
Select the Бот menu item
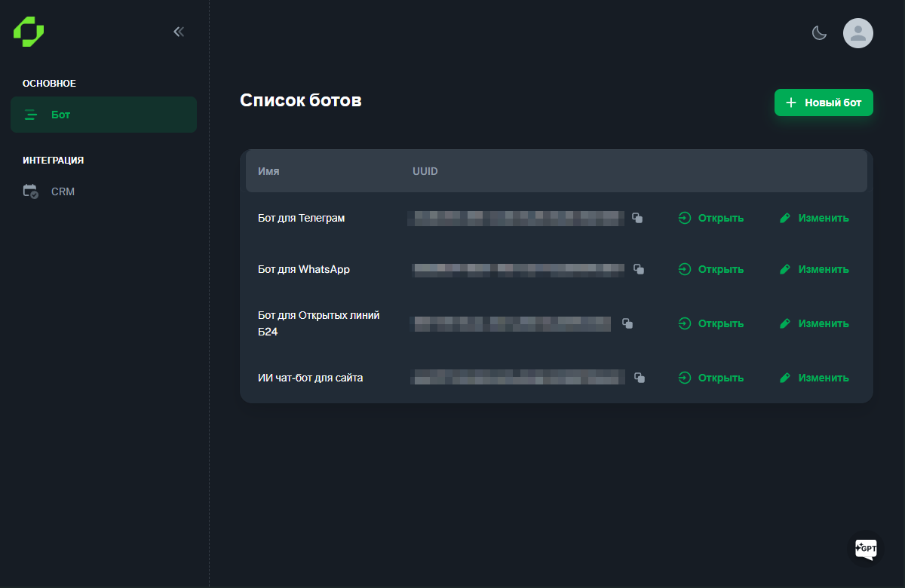tap(103, 115)
